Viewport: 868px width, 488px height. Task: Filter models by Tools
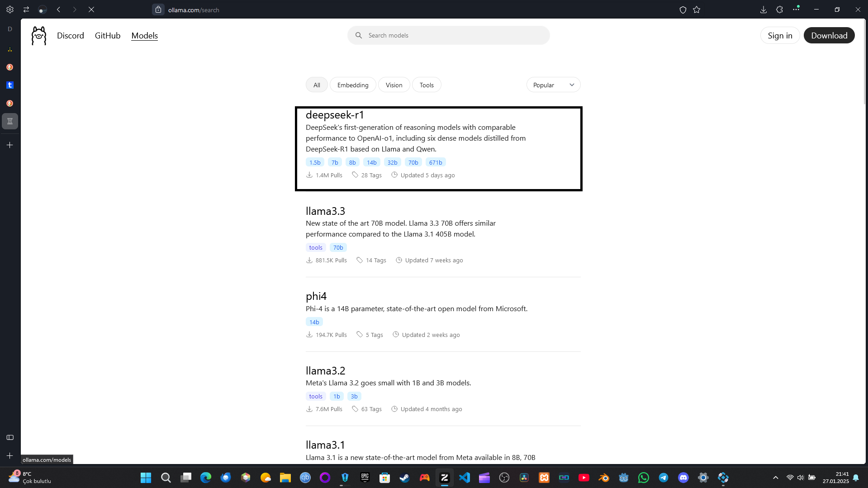pos(427,85)
